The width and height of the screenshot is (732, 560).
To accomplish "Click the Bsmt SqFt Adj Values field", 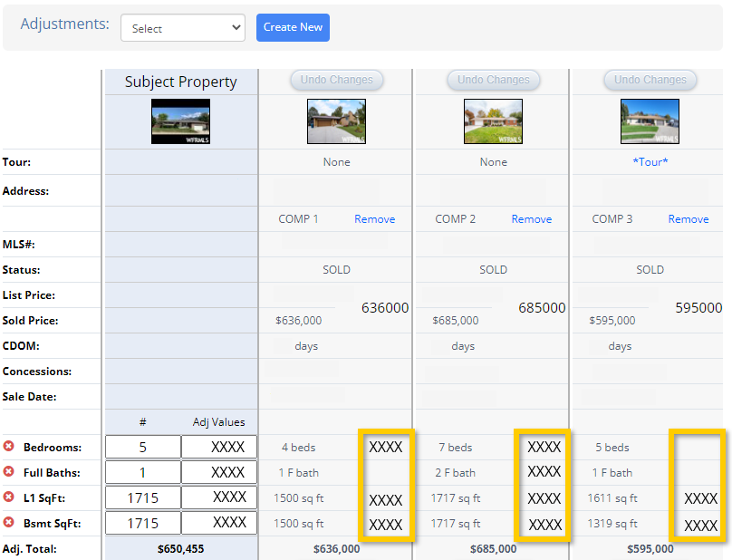I will pyautogui.click(x=219, y=523).
